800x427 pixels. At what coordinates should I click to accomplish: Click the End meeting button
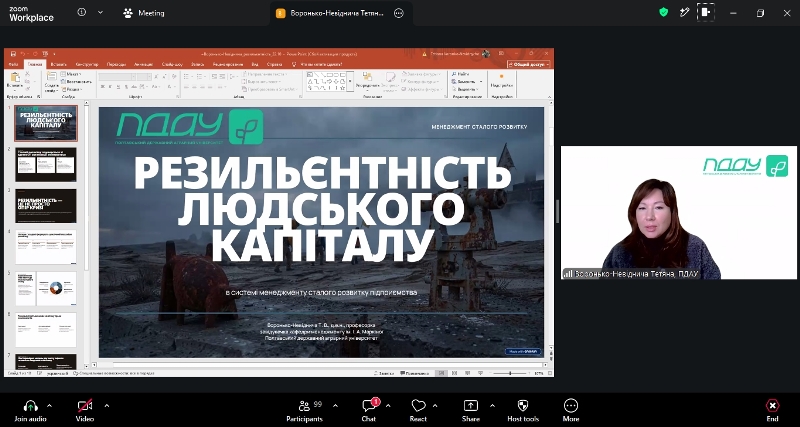(772, 410)
